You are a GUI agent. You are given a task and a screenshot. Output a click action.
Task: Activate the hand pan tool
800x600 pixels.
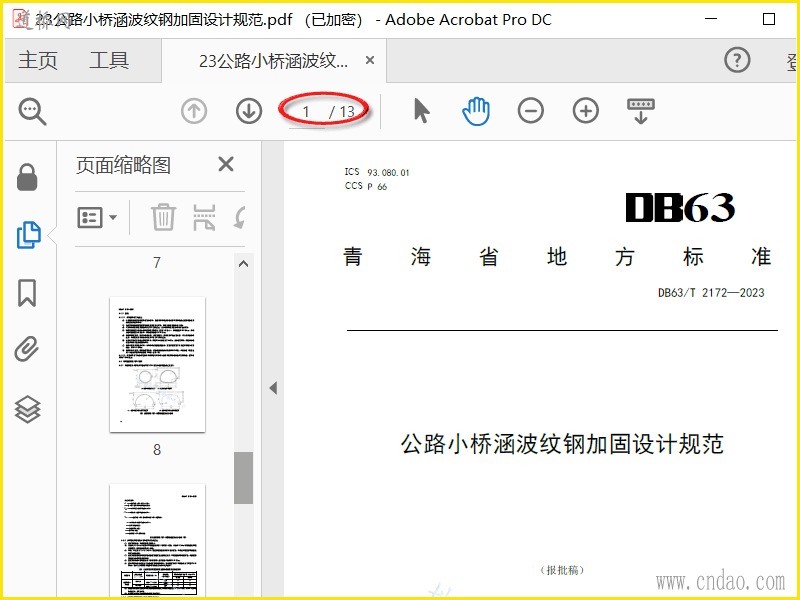pos(476,111)
